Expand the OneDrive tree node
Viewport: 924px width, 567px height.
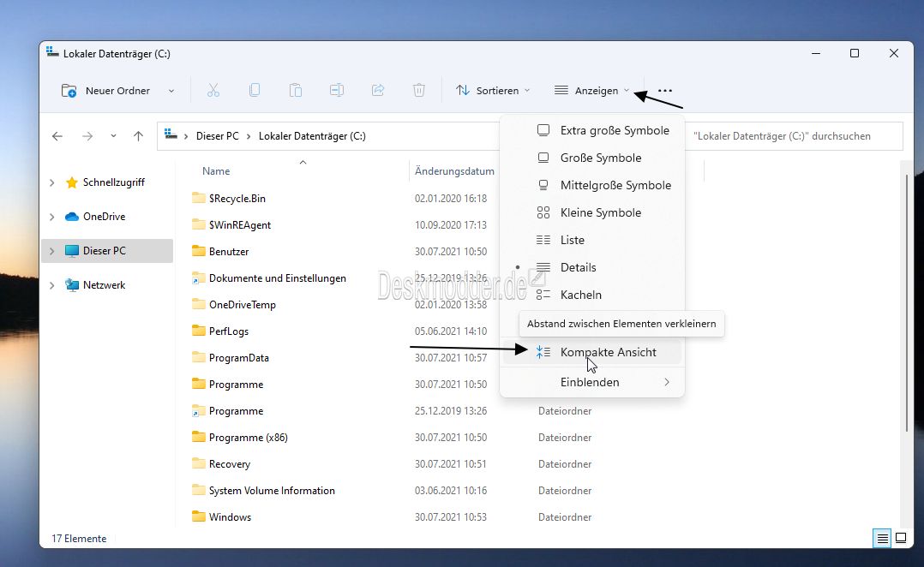click(51, 217)
